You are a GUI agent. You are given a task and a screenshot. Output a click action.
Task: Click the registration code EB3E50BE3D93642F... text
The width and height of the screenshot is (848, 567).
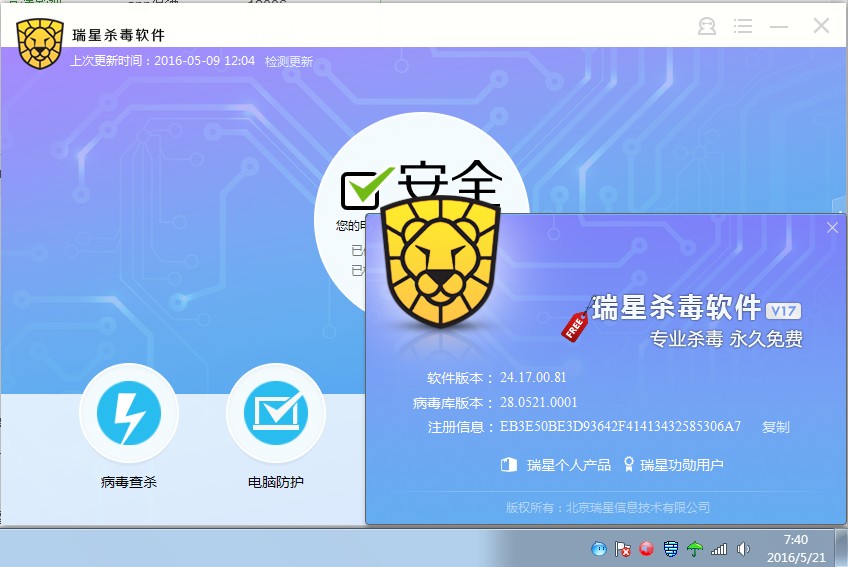pos(620,426)
